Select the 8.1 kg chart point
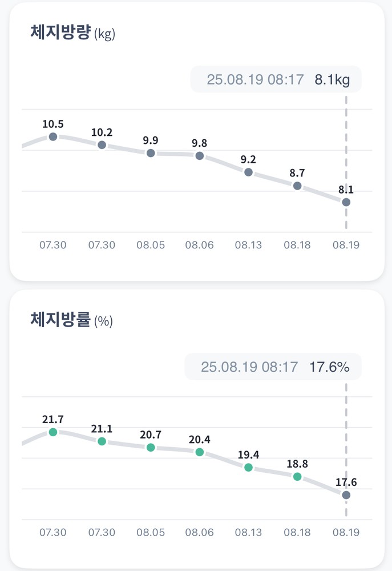392x571 pixels. point(346,202)
